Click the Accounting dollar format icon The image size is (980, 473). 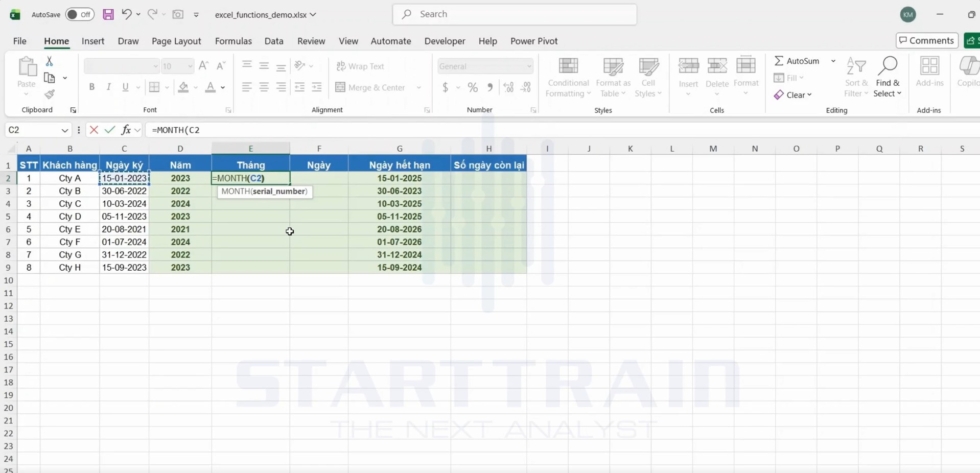[446, 87]
